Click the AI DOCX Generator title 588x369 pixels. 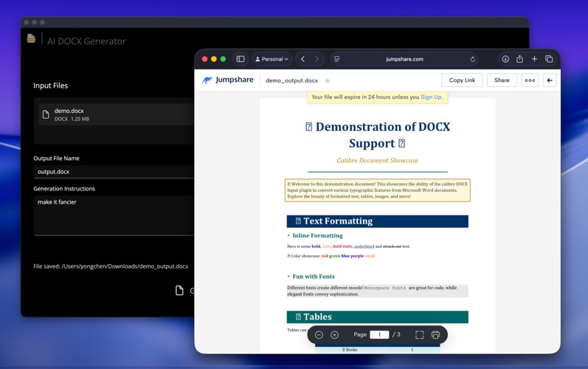click(x=86, y=41)
